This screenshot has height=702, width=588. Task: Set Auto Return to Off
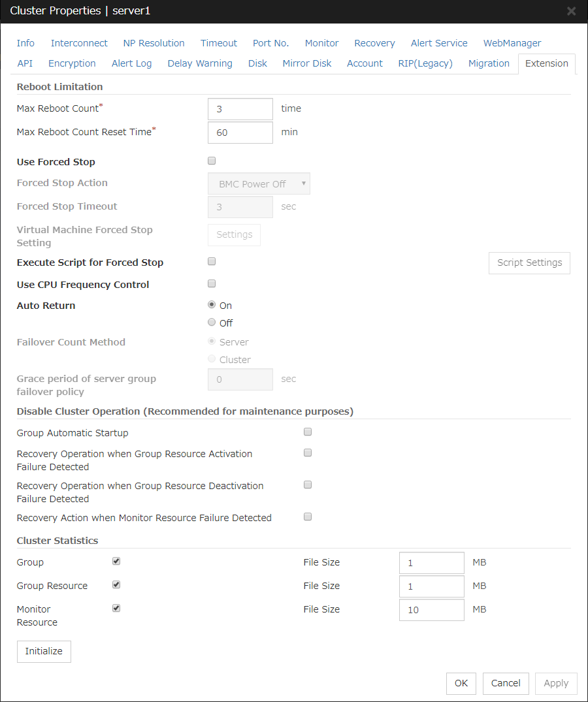pyautogui.click(x=212, y=323)
